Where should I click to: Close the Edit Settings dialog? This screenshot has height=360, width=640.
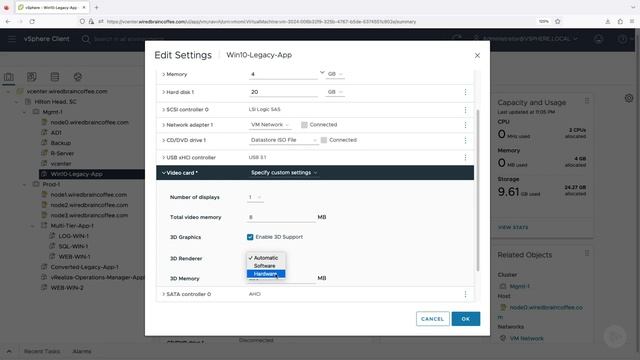[x=477, y=55]
